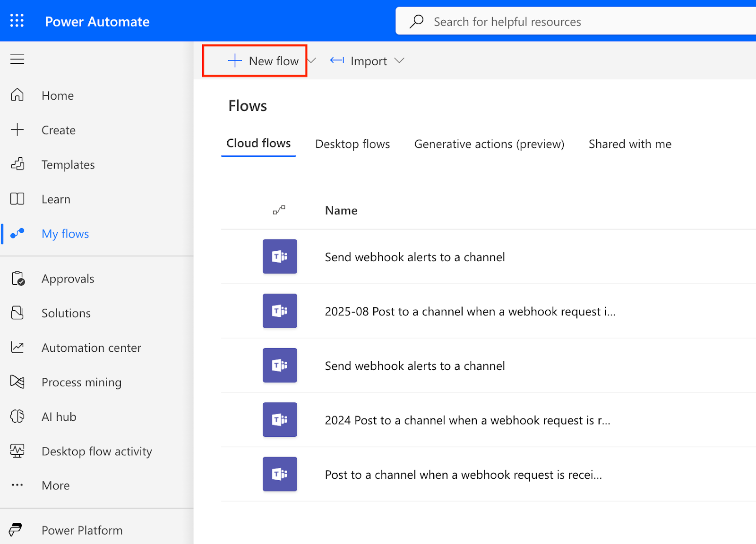Switch to the Cloud flows tab
Image resolution: width=756 pixels, height=544 pixels.
[x=258, y=143]
